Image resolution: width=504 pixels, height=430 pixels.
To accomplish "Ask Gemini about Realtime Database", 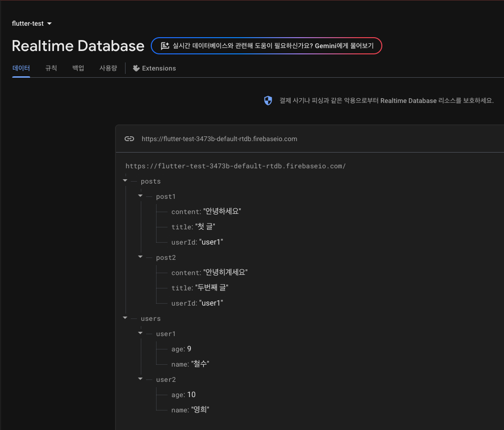I will point(266,46).
